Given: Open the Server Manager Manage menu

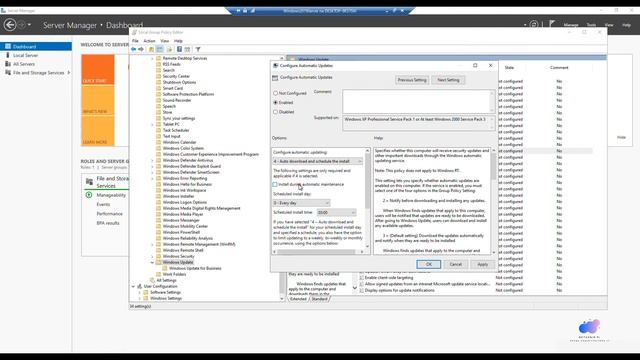Looking at the screenshot, I should click(571, 25).
